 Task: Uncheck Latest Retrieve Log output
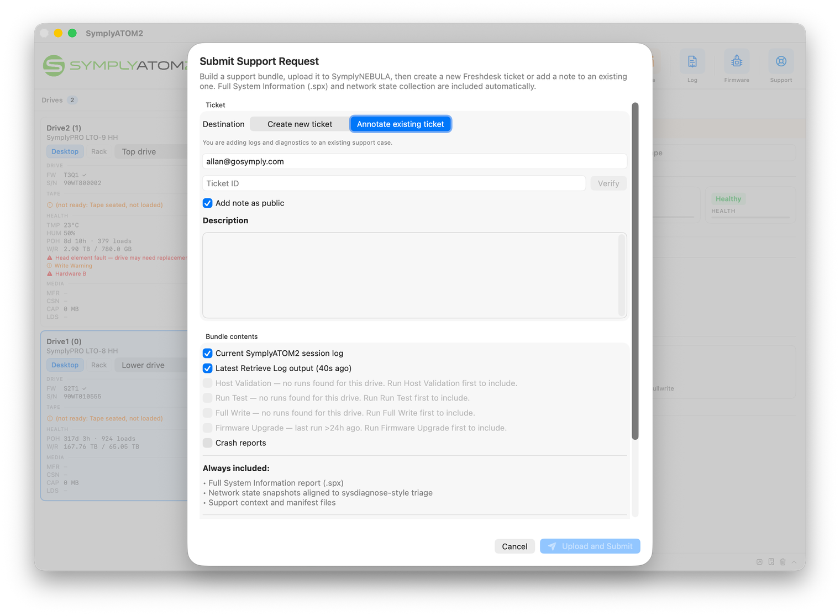207,368
